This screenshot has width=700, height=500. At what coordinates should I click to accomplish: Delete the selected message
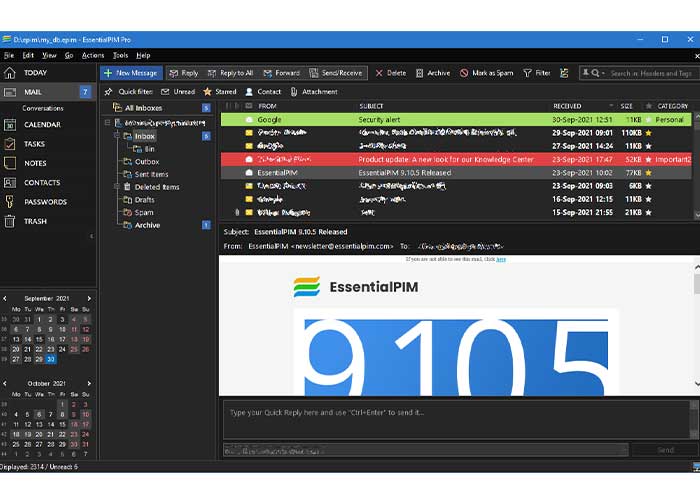(391, 73)
